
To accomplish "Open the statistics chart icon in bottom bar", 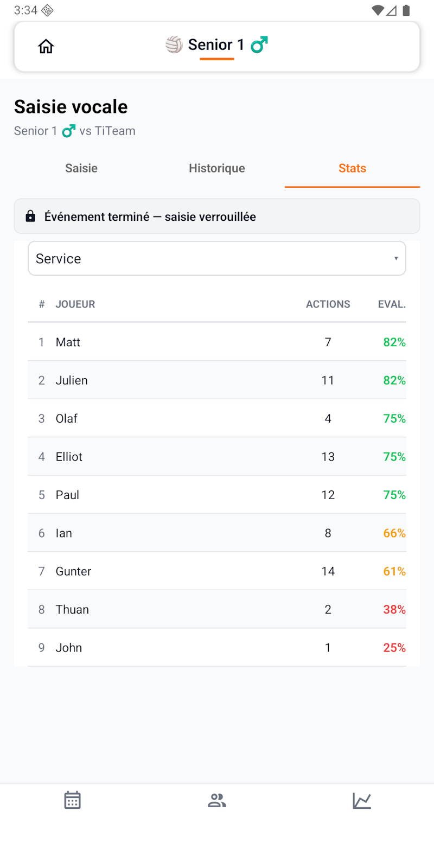I will point(362,800).
